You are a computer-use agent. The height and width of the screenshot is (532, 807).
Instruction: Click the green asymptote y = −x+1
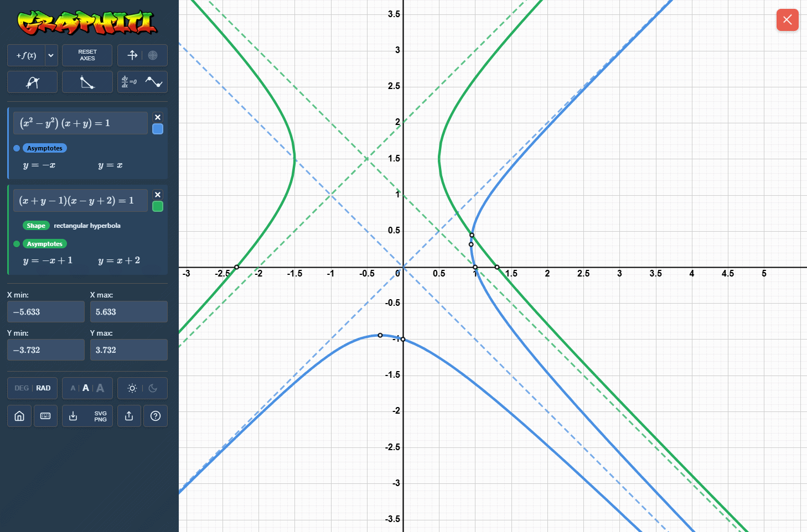point(48,260)
